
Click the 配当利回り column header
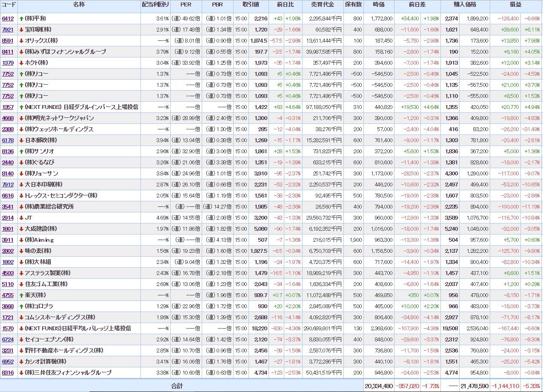155,5
